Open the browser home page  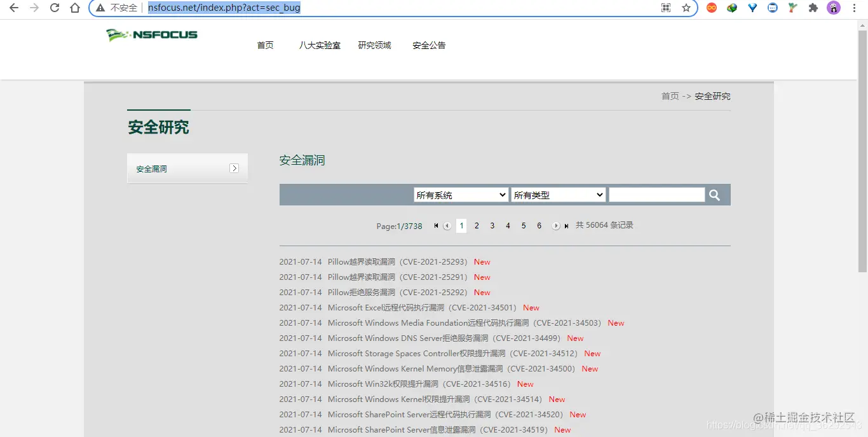pyautogui.click(x=75, y=8)
